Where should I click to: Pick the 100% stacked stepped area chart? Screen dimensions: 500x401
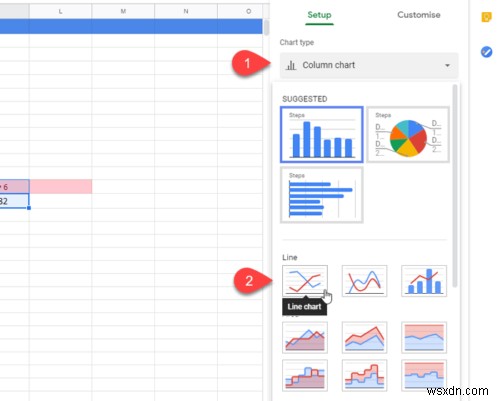(x=424, y=375)
